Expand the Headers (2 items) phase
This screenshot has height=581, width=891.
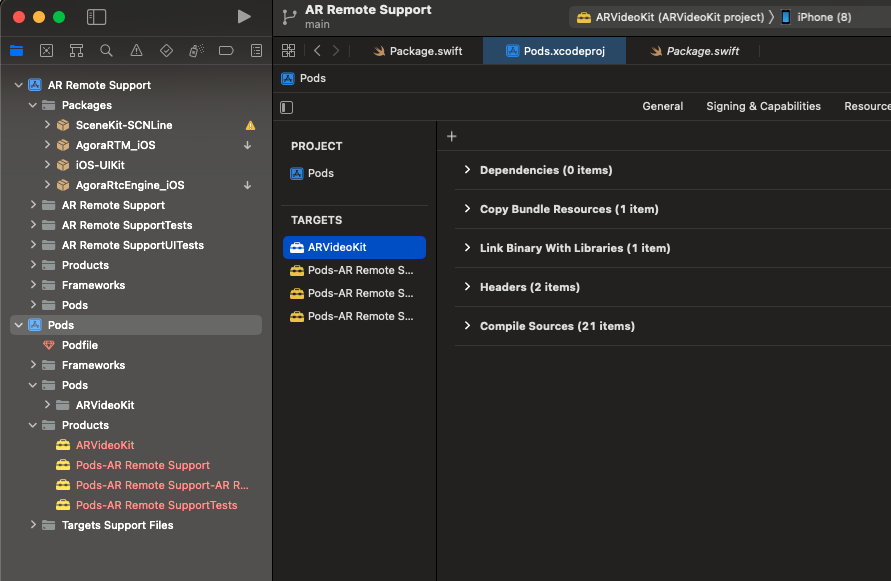click(x=467, y=287)
